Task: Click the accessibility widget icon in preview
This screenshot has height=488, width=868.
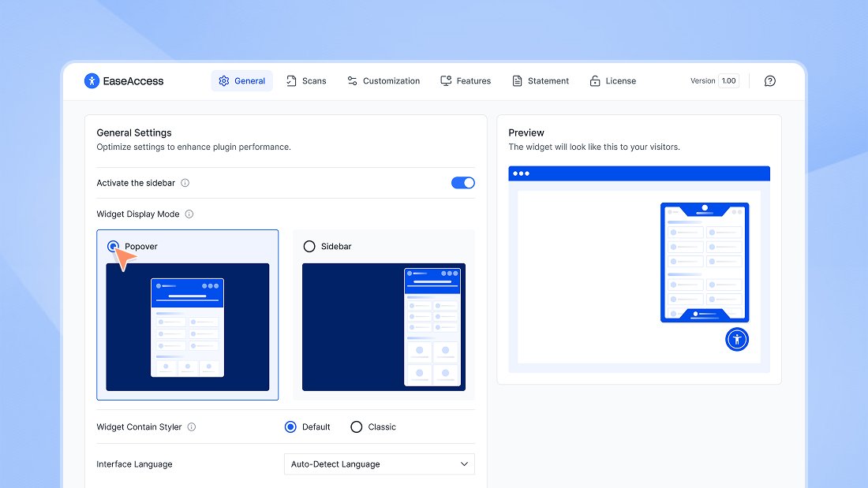Action: [x=736, y=339]
